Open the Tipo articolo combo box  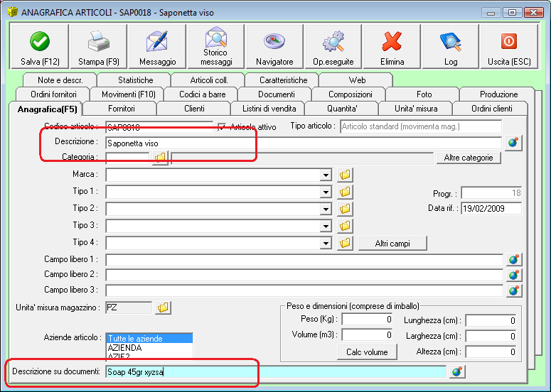tap(421, 126)
